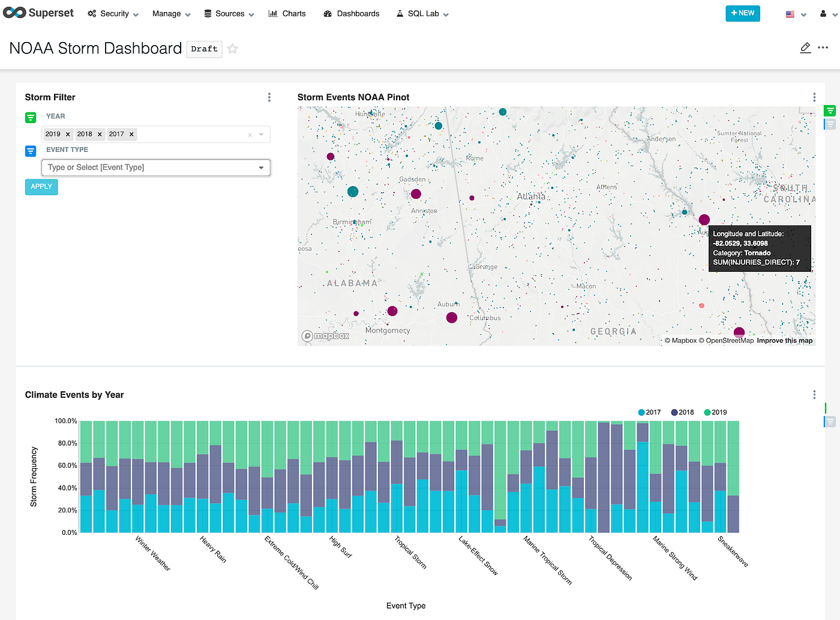
Task: Open the © Mapbox attribution link
Action: point(680,340)
